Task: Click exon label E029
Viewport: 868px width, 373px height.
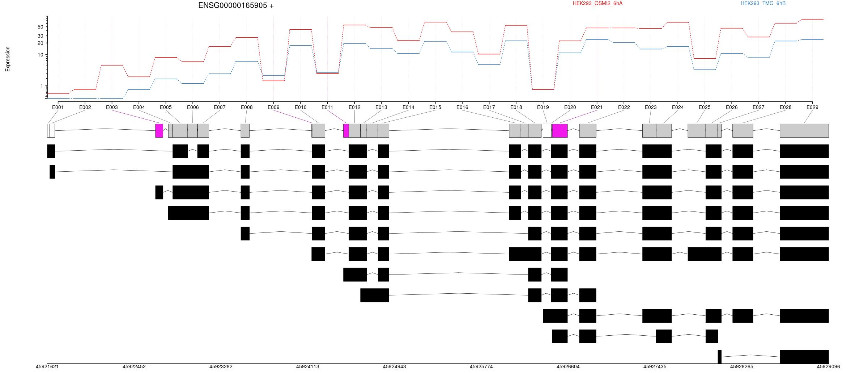Action: click(812, 107)
